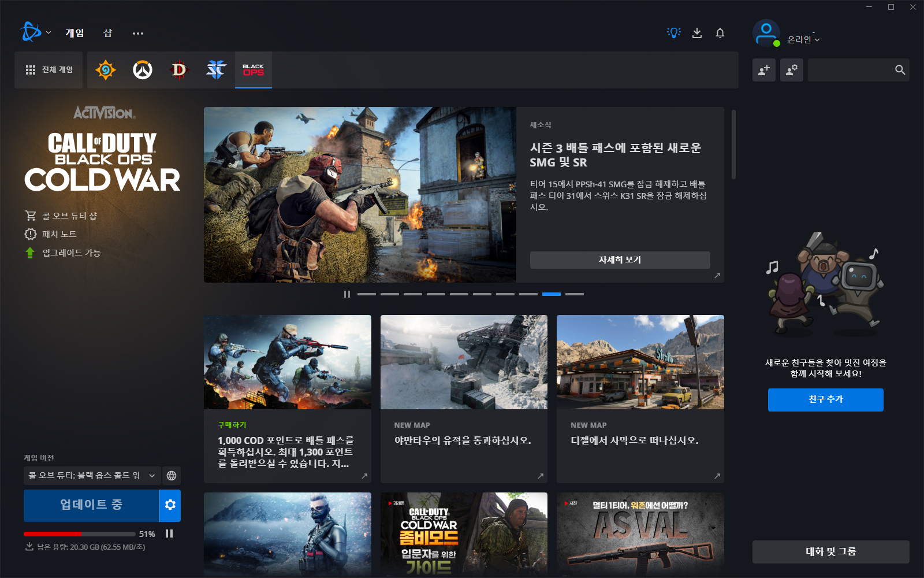The height and width of the screenshot is (578, 924).
Task: Open the game settings gear button
Action: click(x=170, y=506)
